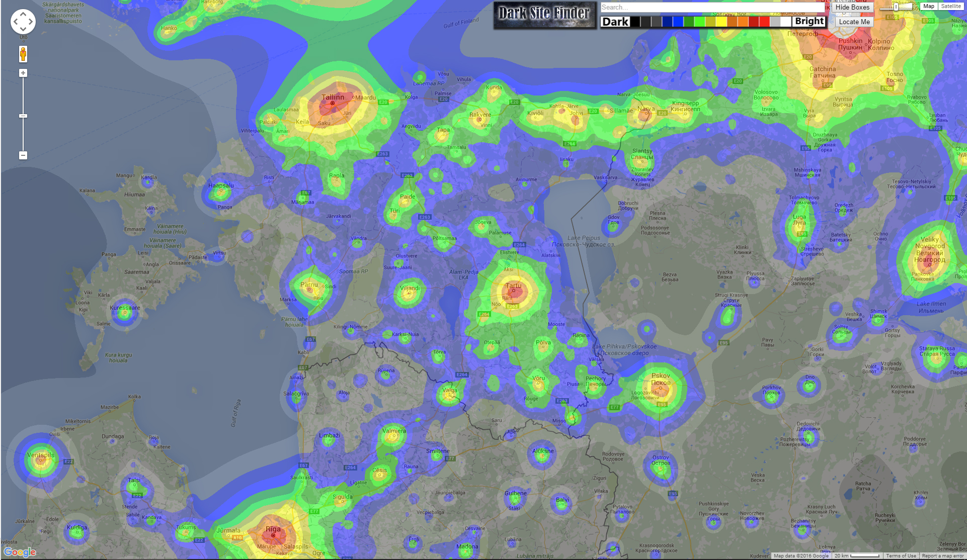Click the Google logo in the corner
Screen dimensions: 967x560
(x=20, y=552)
